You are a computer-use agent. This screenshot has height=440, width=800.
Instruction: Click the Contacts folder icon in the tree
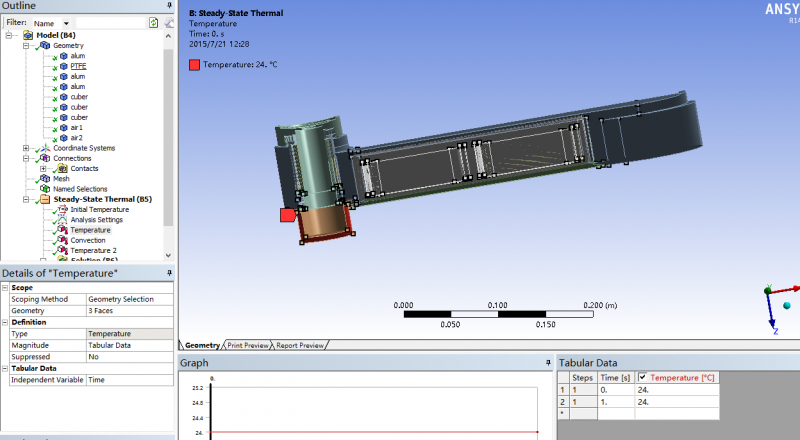[63, 168]
